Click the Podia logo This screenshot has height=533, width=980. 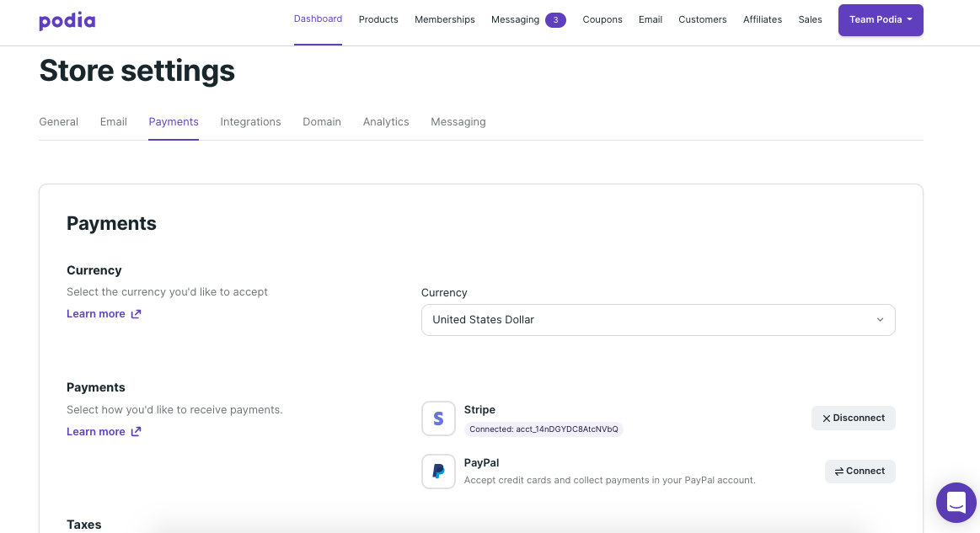pyautogui.click(x=67, y=19)
